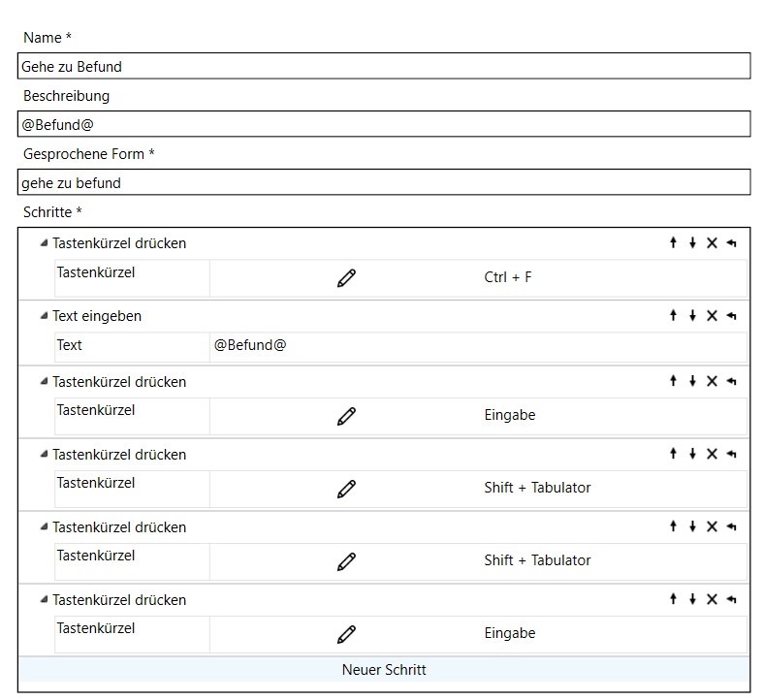Move second Shift + Tabulator step up
The image size is (763, 700).
(x=673, y=526)
